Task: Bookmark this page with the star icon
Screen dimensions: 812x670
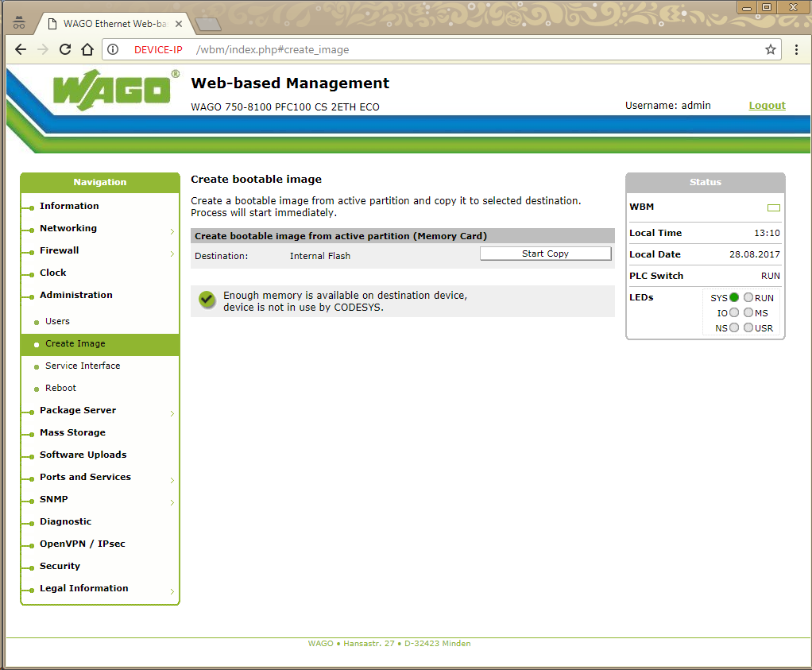Action: [770, 49]
